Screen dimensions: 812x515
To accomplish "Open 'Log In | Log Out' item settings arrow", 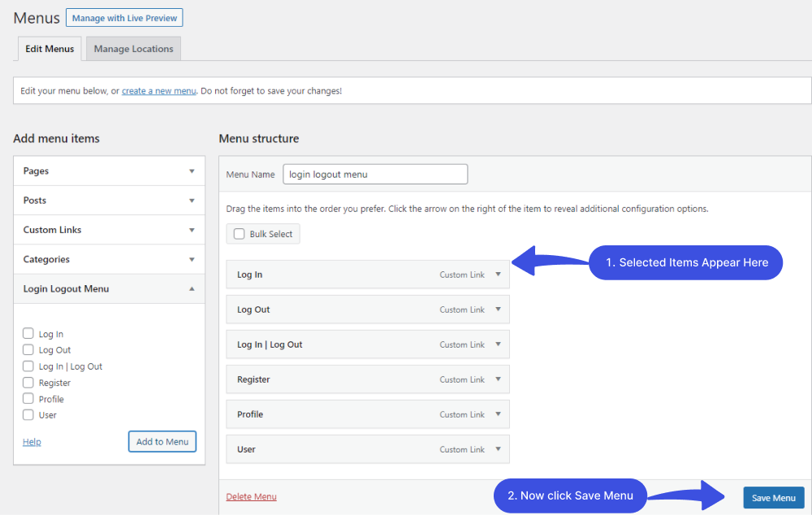I will pyautogui.click(x=499, y=344).
